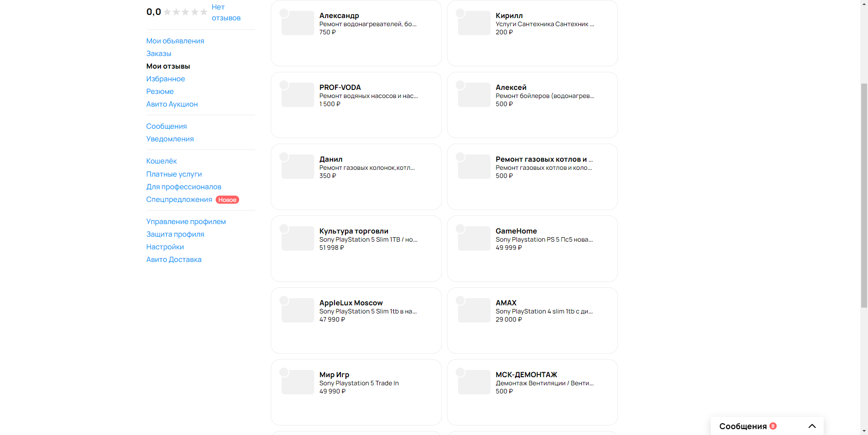Click avatar circle on МСК-ДЕМОНТАЖ card
868x435 pixels.
click(x=460, y=372)
